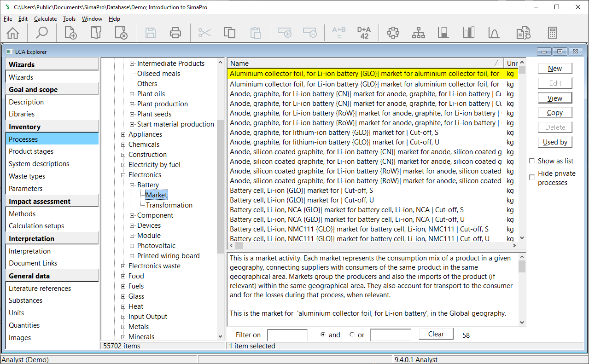Click the Delete line minus icon
The image size is (589, 364).
(x=309, y=33)
